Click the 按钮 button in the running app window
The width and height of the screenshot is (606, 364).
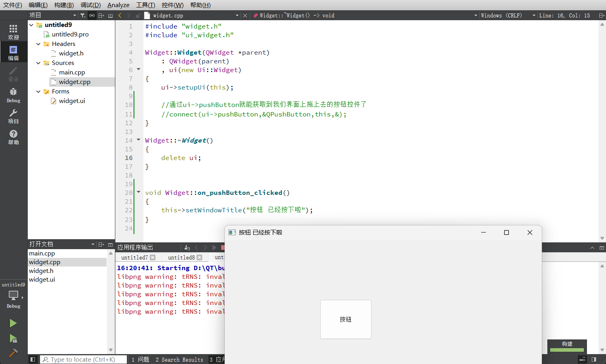click(346, 319)
